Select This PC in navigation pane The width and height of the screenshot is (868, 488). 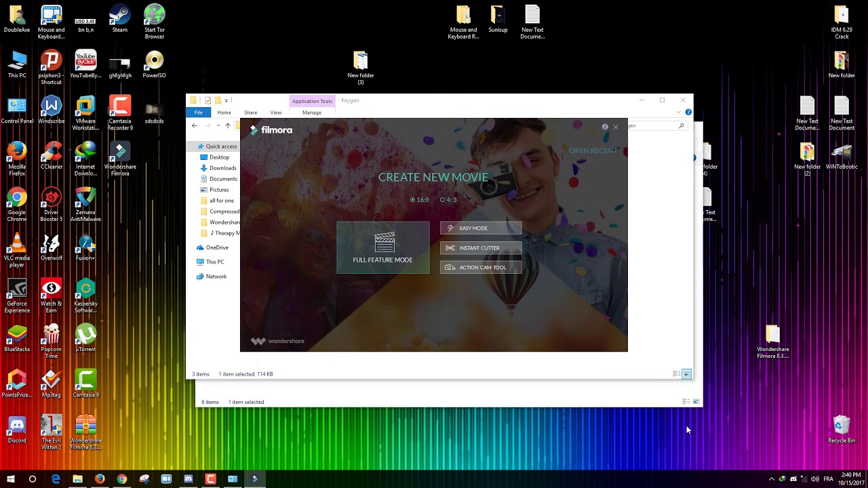point(210,262)
